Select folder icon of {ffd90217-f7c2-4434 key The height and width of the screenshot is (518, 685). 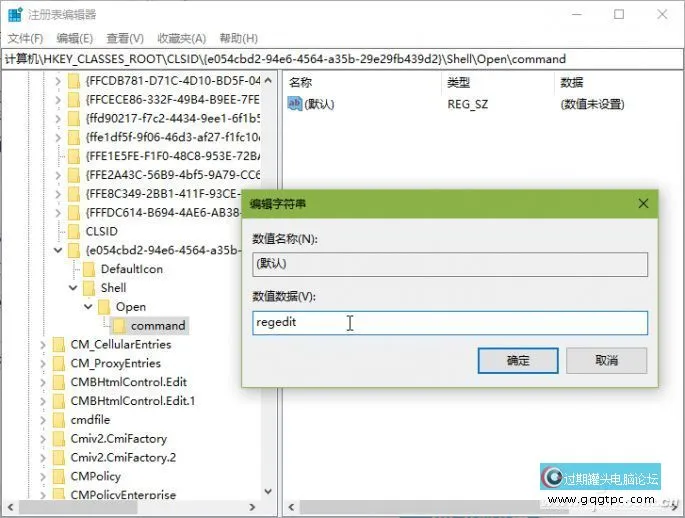click(74, 118)
